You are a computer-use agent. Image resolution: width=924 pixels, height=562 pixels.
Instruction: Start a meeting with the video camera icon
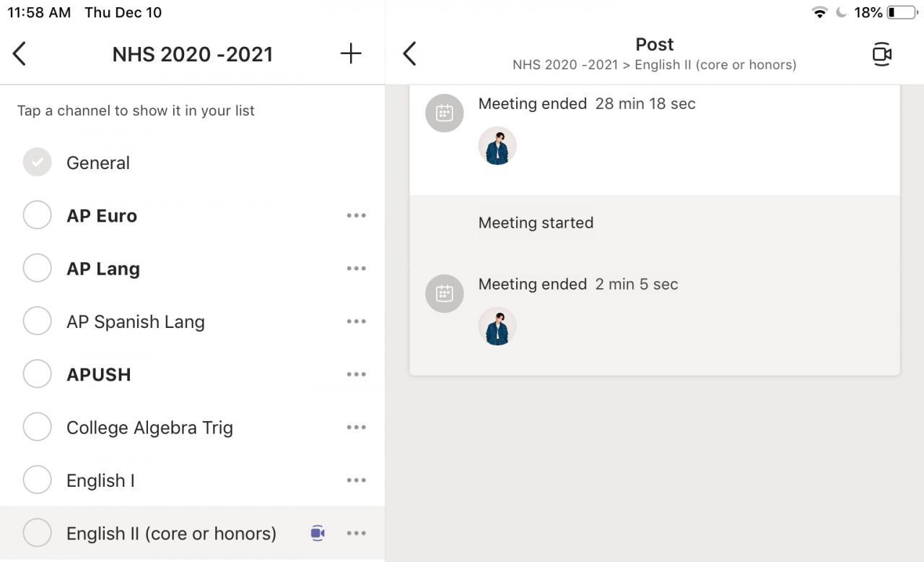click(x=881, y=54)
